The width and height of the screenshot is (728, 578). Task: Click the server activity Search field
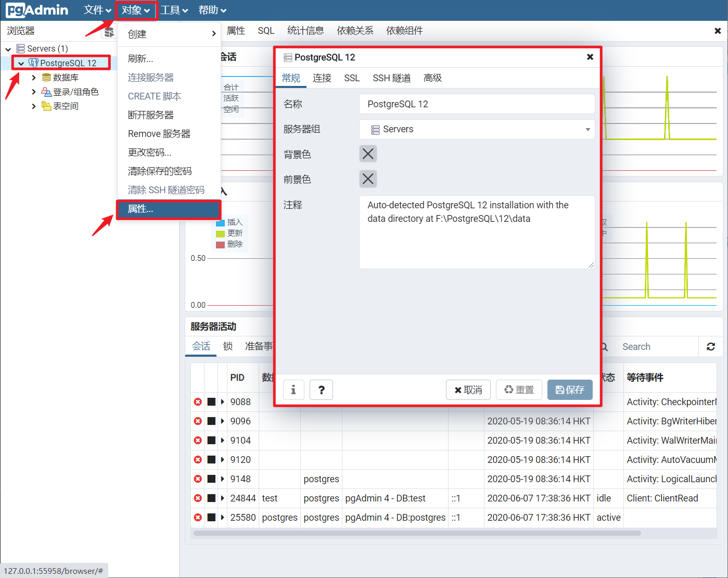(656, 347)
